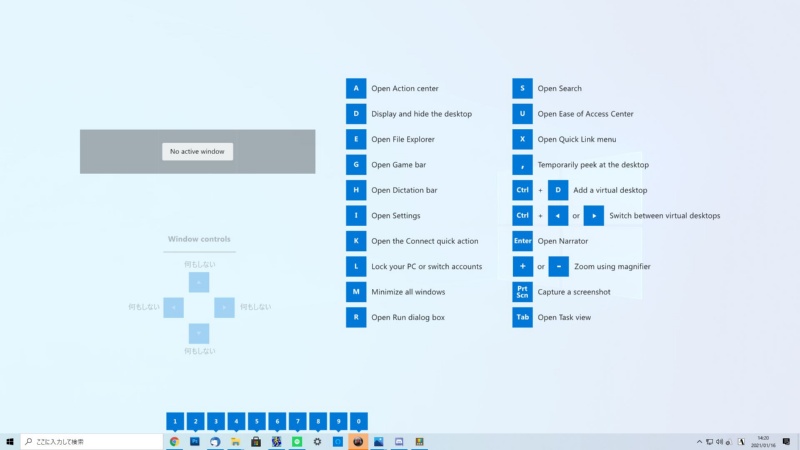Click the A key tile for Action center
The width and height of the screenshot is (800, 450).
pyautogui.click(x=356, y=88)
